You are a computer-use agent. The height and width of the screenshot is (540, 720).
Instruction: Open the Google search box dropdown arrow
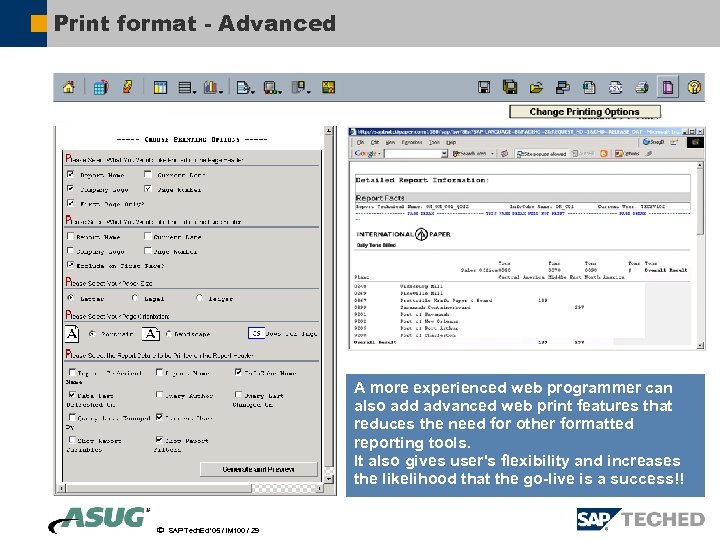[x=444, y=154]
